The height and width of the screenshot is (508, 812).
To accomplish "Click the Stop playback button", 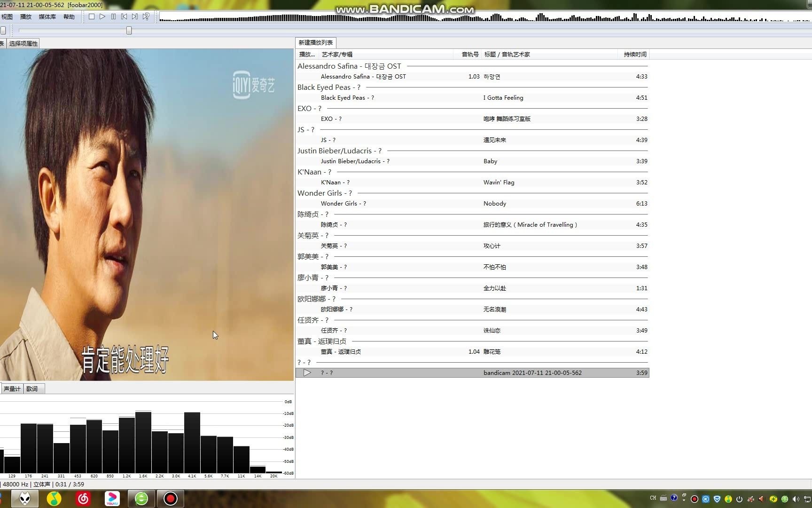I will point(92,16).
